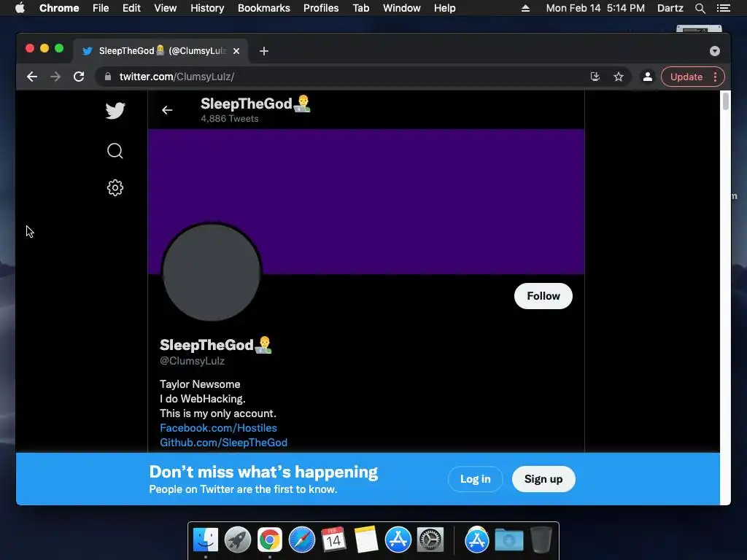Open the Downloads folder in Dock
Screen dimensions: 747x560
508,540
